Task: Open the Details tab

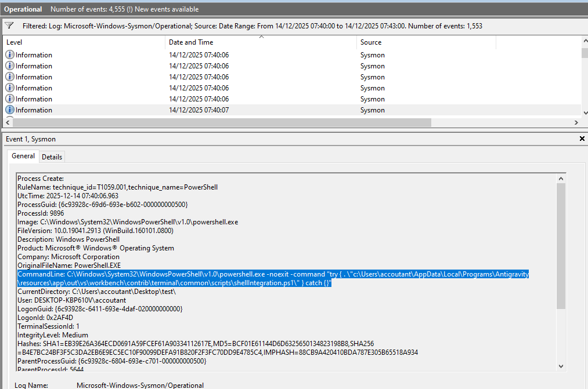Action: coord(52,157)
